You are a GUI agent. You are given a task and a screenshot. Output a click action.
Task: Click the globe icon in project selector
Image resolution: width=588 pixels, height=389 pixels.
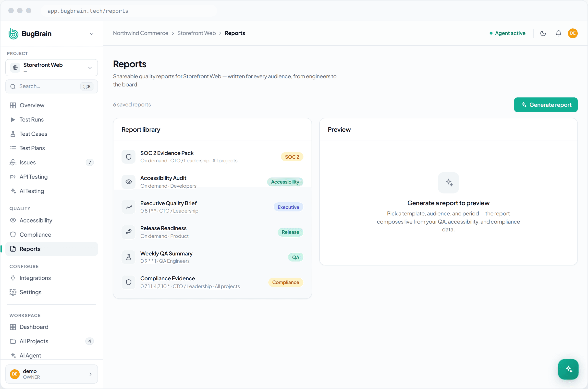tap(15, 67)
